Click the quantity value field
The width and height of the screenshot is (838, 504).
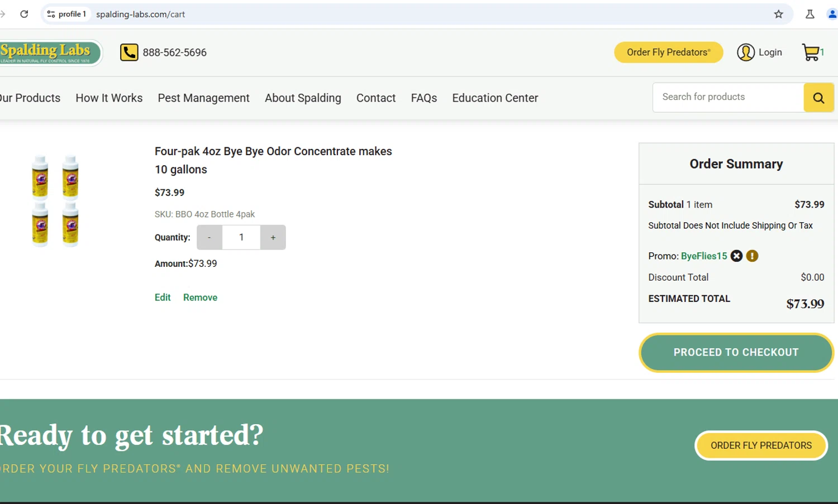click(x=241, y=237)
